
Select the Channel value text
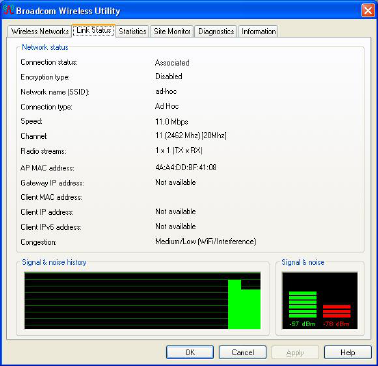coord(191,136)
